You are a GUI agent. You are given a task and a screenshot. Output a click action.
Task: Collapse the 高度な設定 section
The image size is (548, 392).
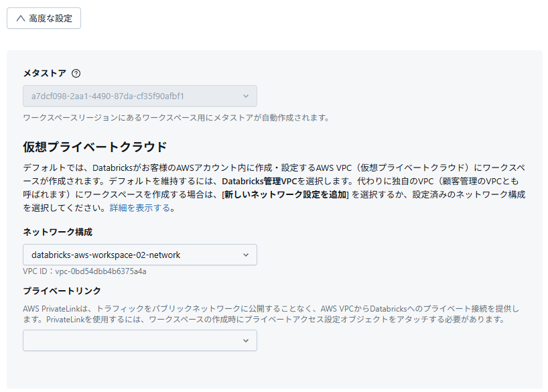click(44, 19)
